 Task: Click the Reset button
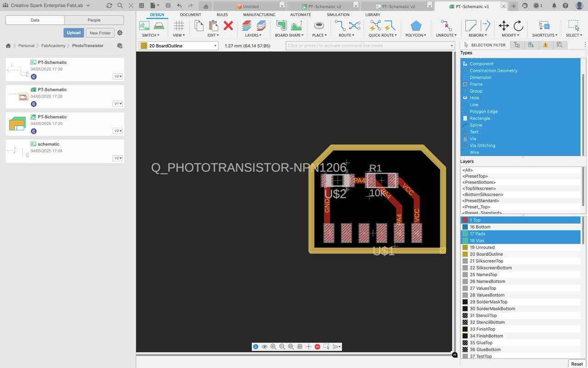[577, 364]
